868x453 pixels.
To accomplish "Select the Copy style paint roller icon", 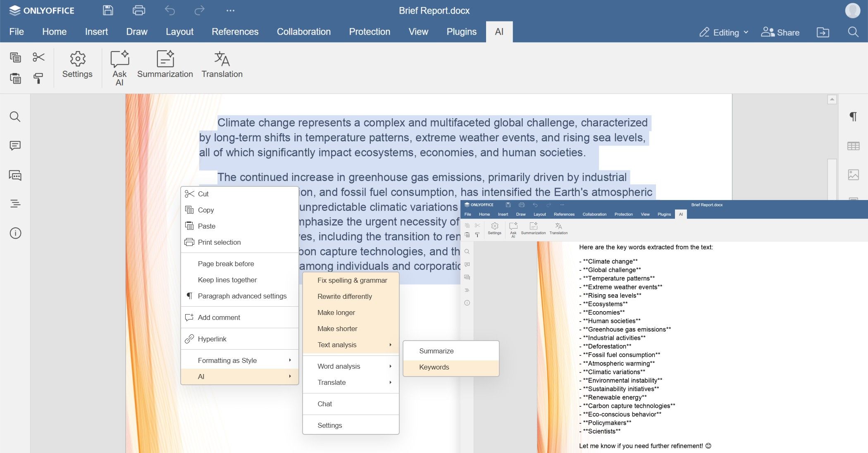I will 38,78.
